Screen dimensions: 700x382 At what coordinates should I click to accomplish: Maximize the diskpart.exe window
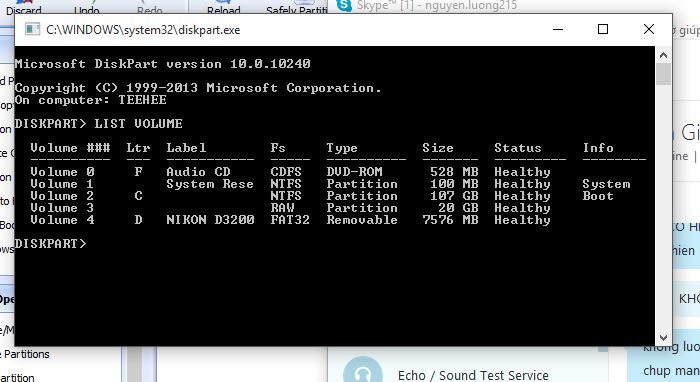[x=603, y=29]
